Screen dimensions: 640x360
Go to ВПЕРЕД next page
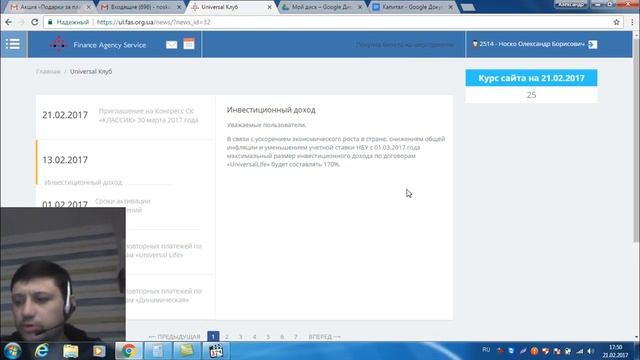(x=324, y=337)
